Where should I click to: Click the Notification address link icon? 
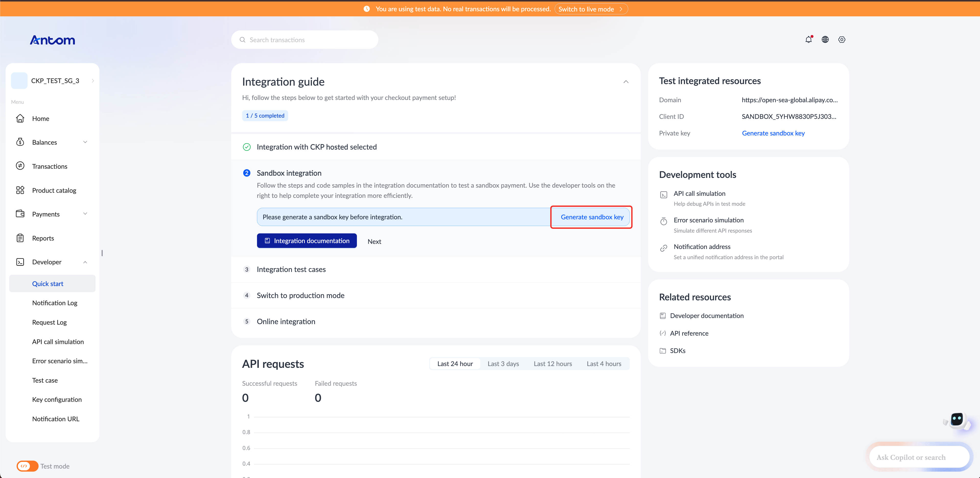663,248
